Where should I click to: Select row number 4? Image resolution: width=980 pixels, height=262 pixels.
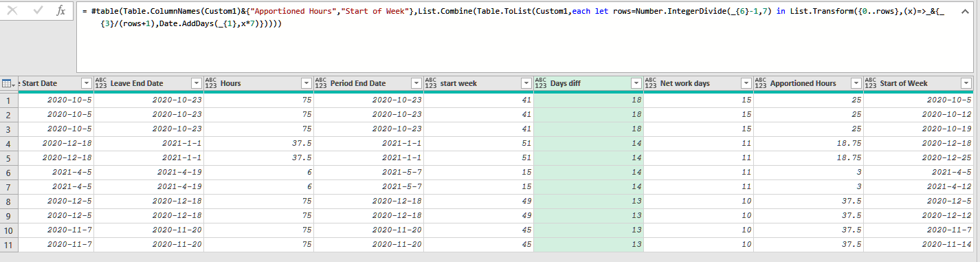click(8, 143)
